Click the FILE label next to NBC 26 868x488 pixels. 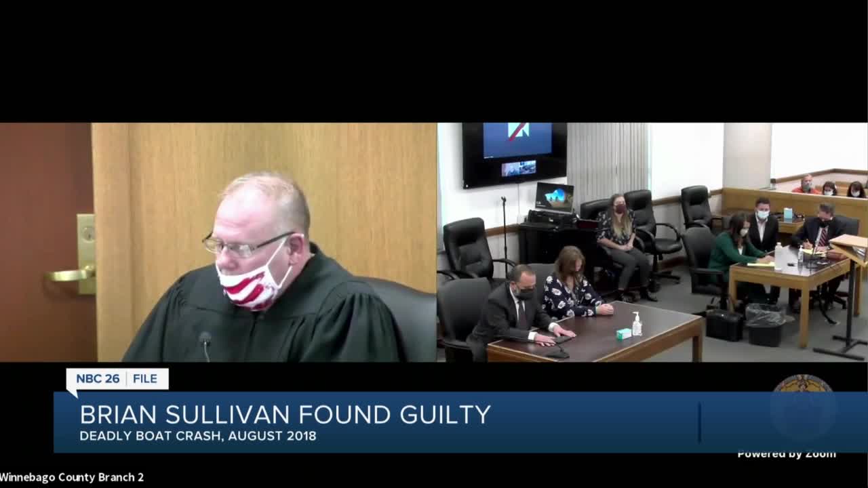145,379
